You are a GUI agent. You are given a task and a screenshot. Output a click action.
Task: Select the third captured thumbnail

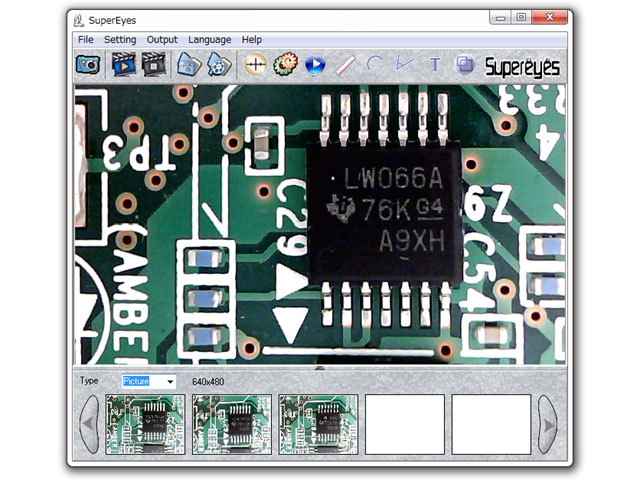click(318, 424)
